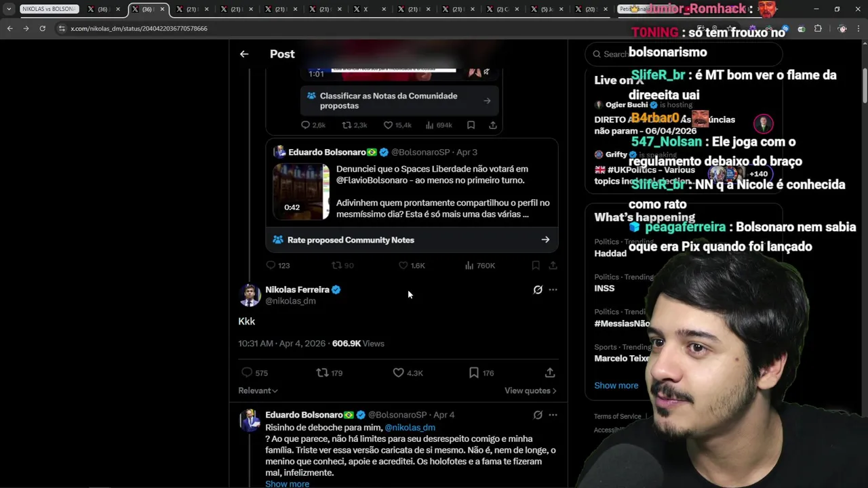
Task: Click the browser address bar URL
Action: click(x=139, y=28)
